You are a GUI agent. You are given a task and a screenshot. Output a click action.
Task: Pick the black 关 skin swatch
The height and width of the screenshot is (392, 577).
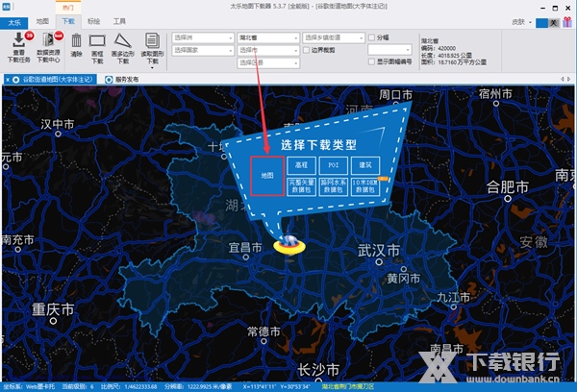(x=554, y=23)
